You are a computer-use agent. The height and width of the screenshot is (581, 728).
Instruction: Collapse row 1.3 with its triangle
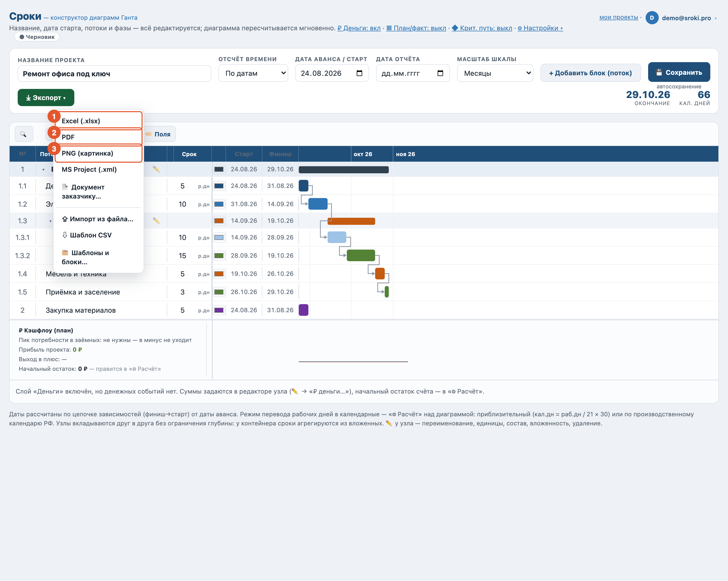tap(50, 221)
